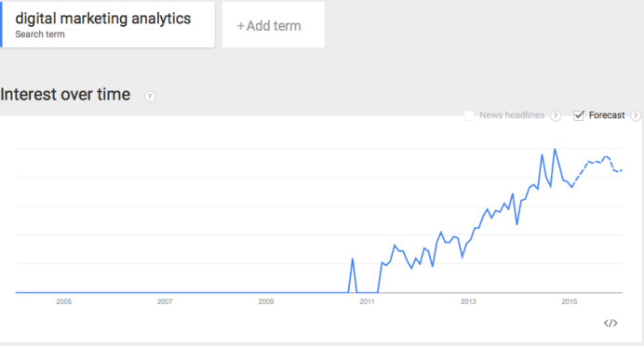This screenshot has width=644, height=346.
Task: Click the highest peak of the trend line
Action: (555, 150)
